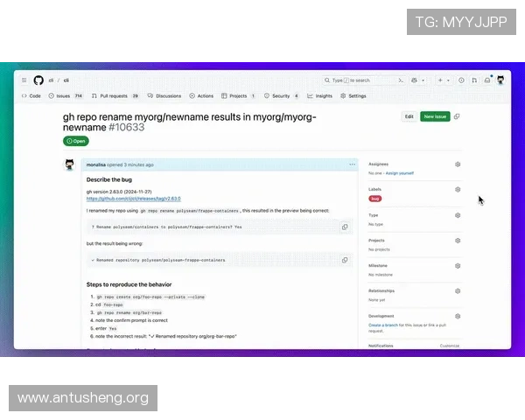The width and height of the screenshot is (525, 420).
Task: Open the comment's three-dot options menu
Action: pyautogui.click(x=352, y=164)
